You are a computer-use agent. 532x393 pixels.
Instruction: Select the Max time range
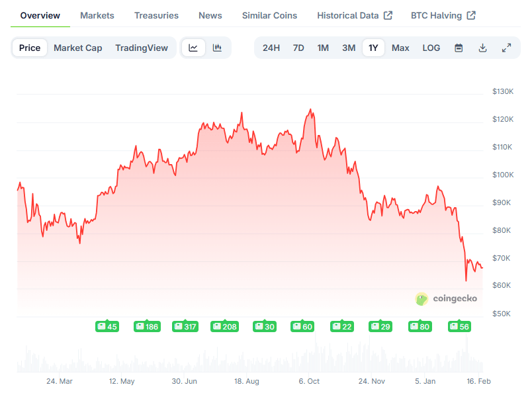coord(400,47)
